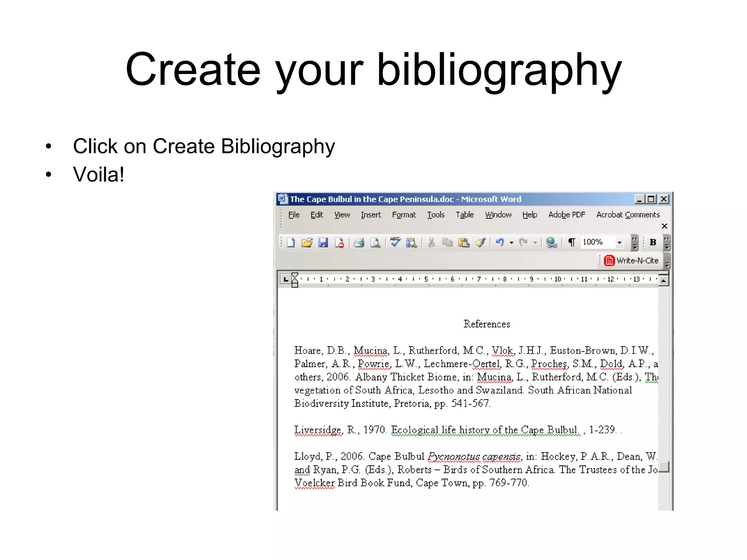Viewport: 747px width, 560px height.
Task: Select the Format Painter brush
Action: (480, 242)
